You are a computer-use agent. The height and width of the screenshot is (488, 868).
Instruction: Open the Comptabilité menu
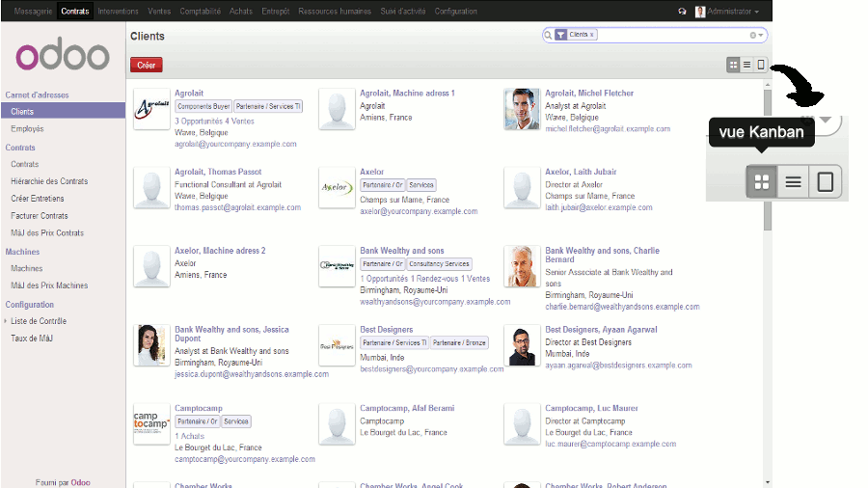tap(200, 11)
